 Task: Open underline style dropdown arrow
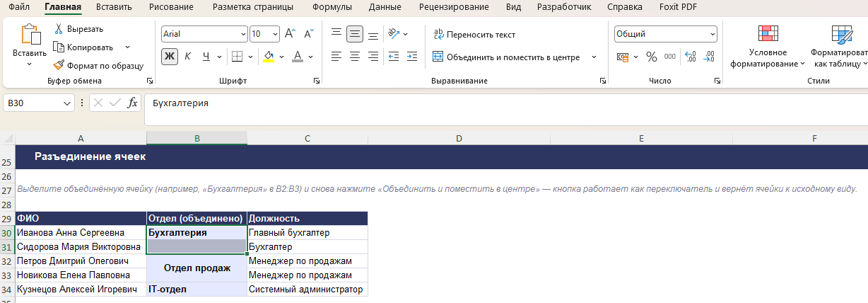pyautogui.click(x=219, y=57)
